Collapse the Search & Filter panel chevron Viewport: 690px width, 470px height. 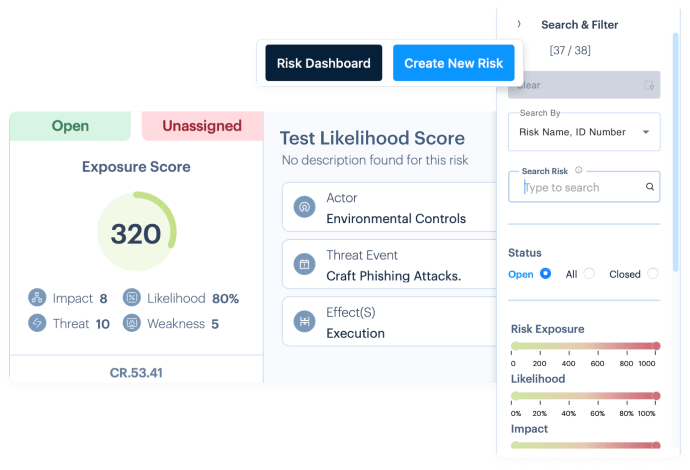pyautogui.click(x=519, y=24)
